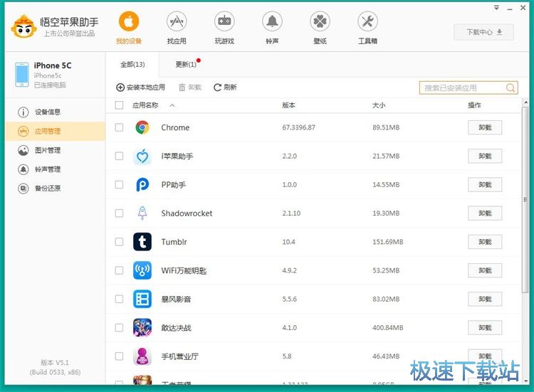534x392 pixels.
Task: Check the i苹果助手 row checkbox
Action: pyautogui.click(x=119, y=157)
